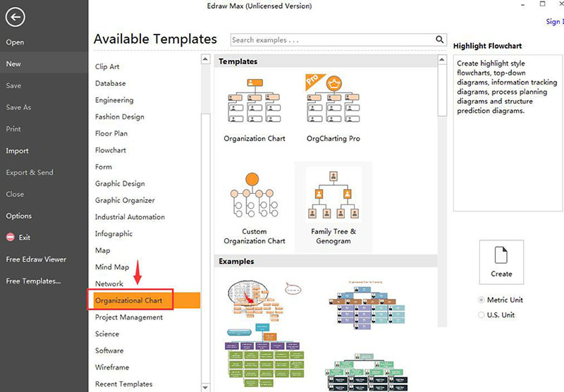Select the Floor Plan category
The width and height of the screenshot is (564, 392).
point(111,133)
